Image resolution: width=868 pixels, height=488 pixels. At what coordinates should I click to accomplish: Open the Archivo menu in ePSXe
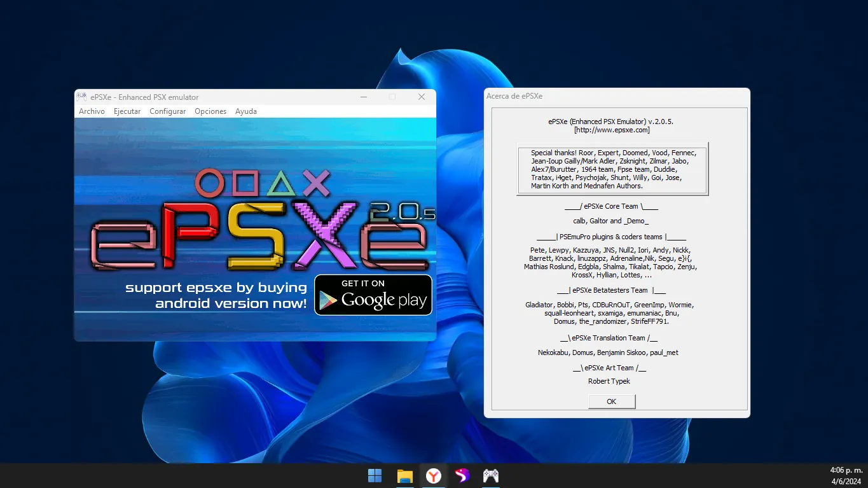[92, 111]
